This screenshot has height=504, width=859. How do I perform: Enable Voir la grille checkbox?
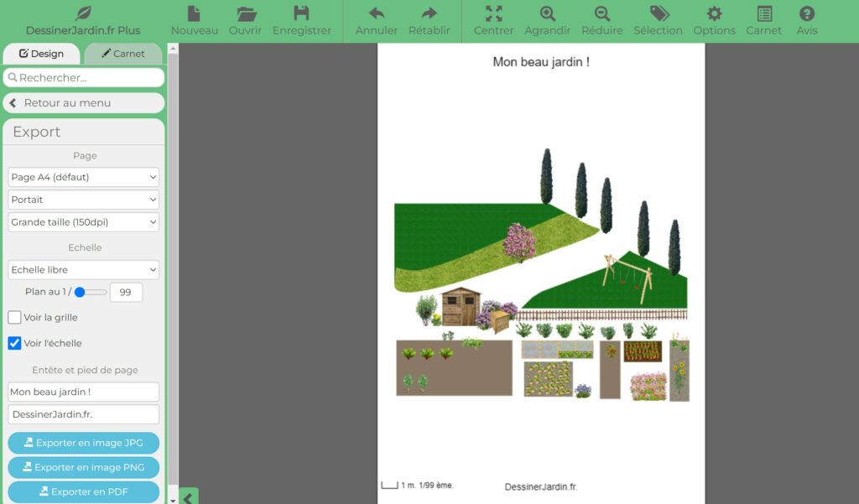pyautogui.click(x=15, y=317)
